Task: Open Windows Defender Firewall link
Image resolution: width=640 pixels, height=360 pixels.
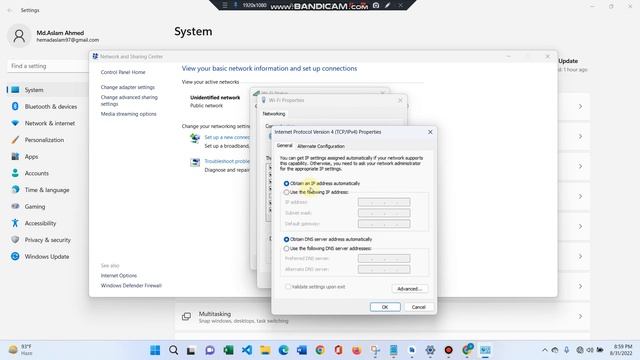Action: pyautogui.click(x=131, y=286)
